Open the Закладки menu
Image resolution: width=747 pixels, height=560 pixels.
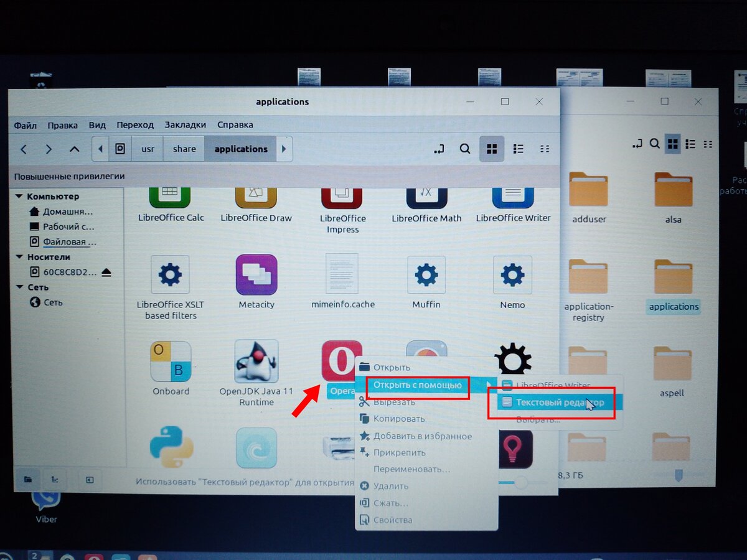185,124
